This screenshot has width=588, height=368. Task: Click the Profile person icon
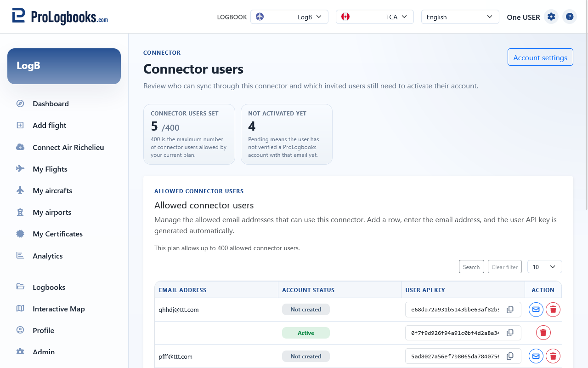coord(20,330)
